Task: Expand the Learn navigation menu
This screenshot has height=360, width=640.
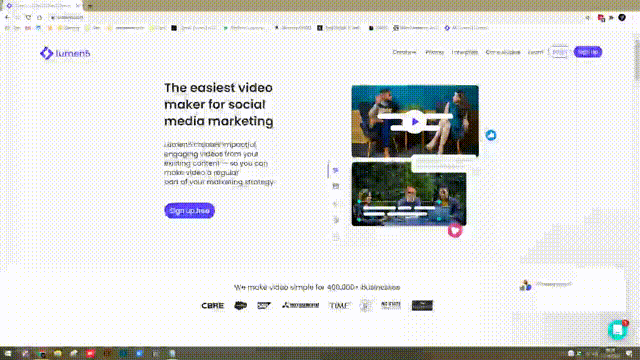Action: pos(536,52)
